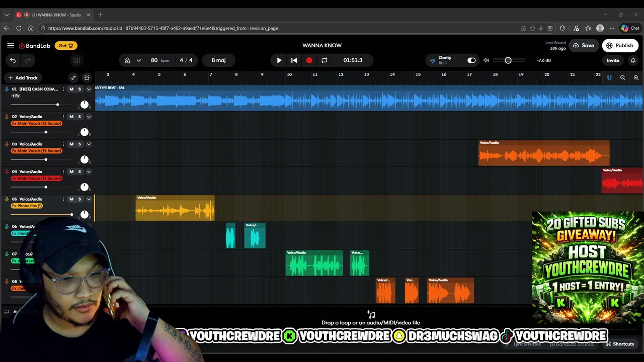Open Fx Main Vocals preset on track 02
This screenshot has height=362, width=644.
[x=36, y=123]
